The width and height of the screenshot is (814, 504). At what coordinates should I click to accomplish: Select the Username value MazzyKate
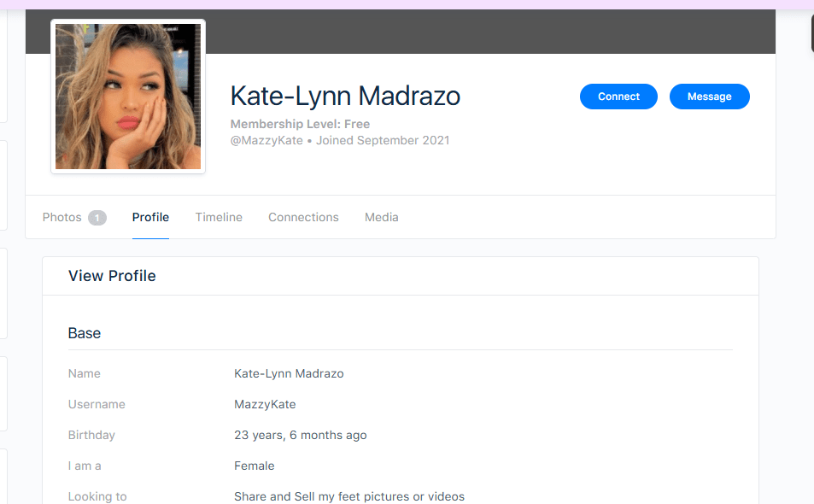pyautogui.click(x=265, y=403)
